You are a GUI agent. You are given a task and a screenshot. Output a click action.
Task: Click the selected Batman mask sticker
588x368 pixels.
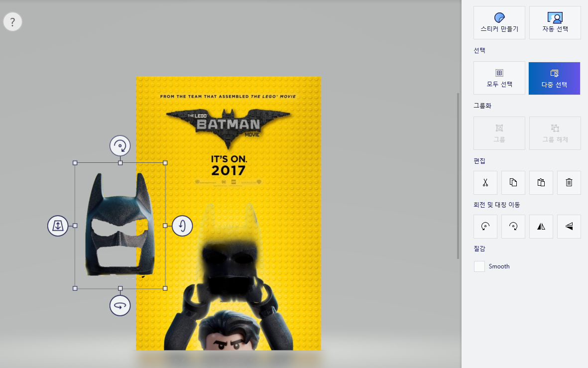point(120,225)
